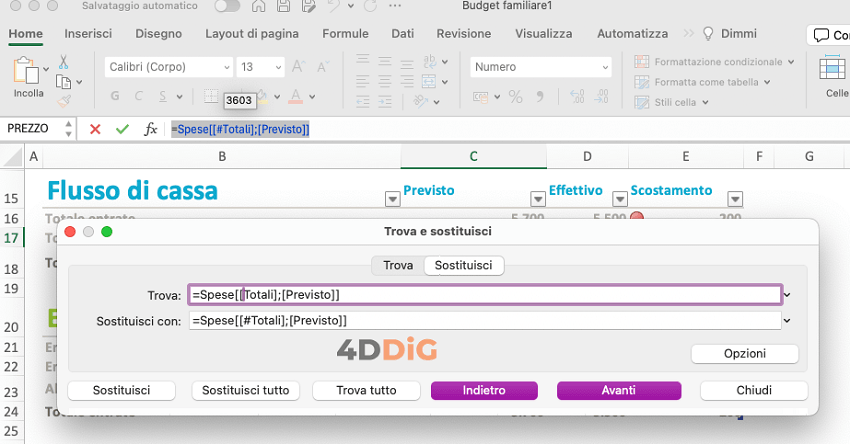
Task: Switch to Layout di pagina tab
Action: coord(252,34)
